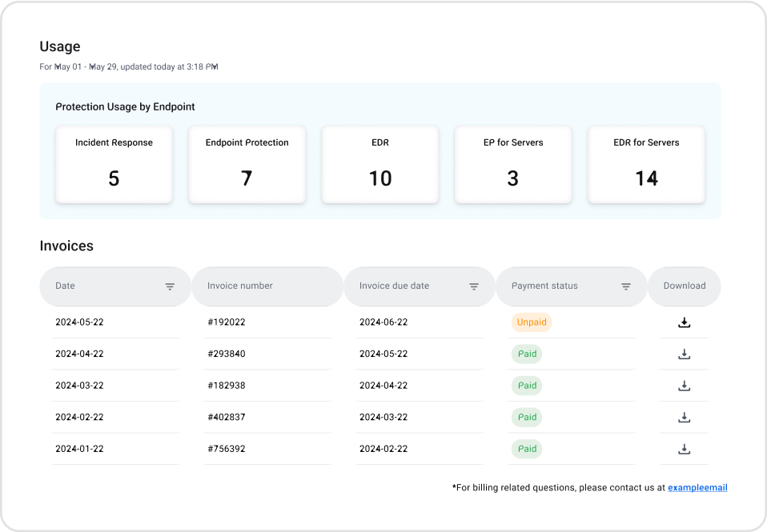Click the Paid badge for invoice #293840
The image size is (767, 532).
coord(527,354)
